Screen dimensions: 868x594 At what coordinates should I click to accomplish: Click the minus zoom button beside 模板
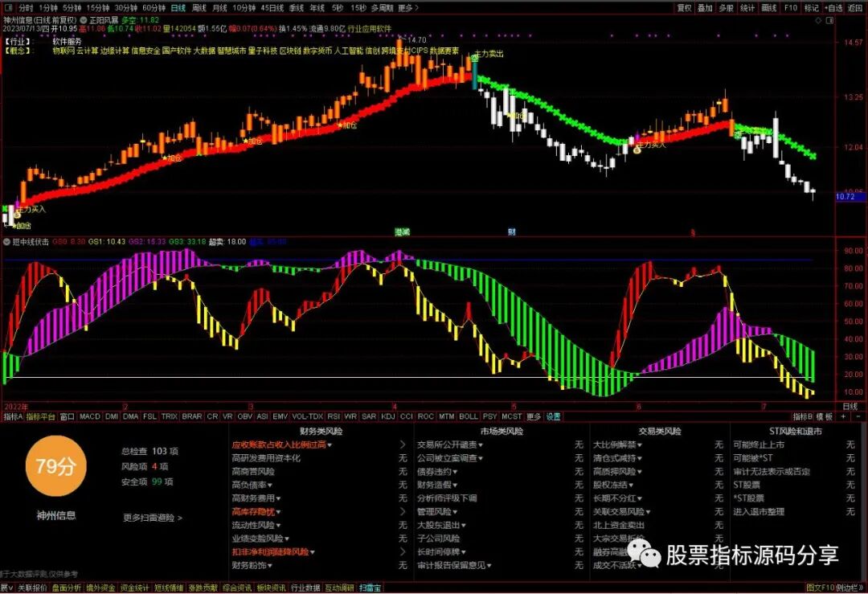[x=858, y=416]
